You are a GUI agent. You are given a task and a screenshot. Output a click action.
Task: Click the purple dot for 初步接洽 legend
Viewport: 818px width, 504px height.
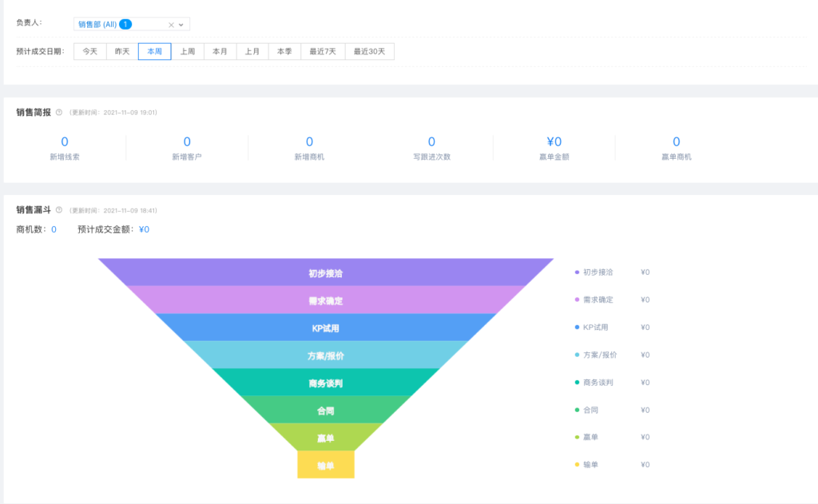pos(577,272)
